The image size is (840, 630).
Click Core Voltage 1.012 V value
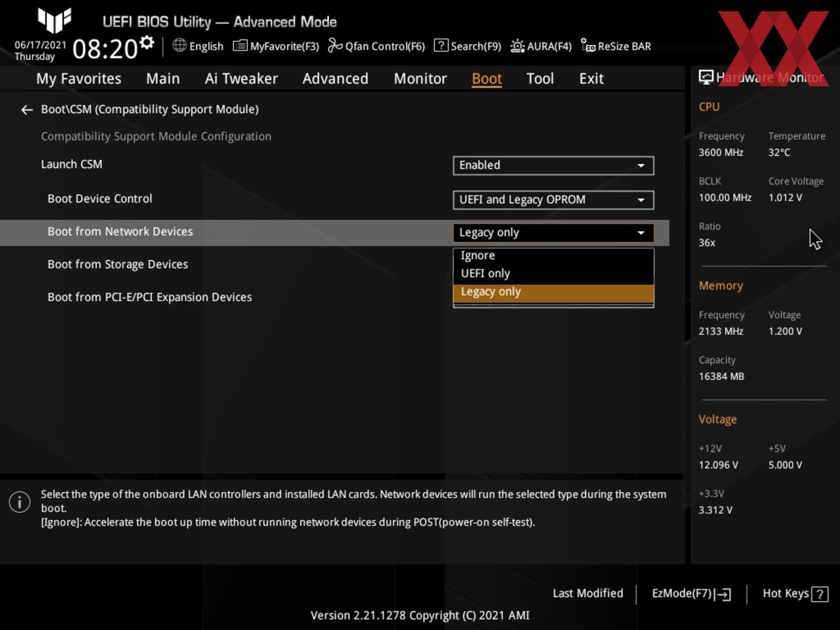(785, 198)
